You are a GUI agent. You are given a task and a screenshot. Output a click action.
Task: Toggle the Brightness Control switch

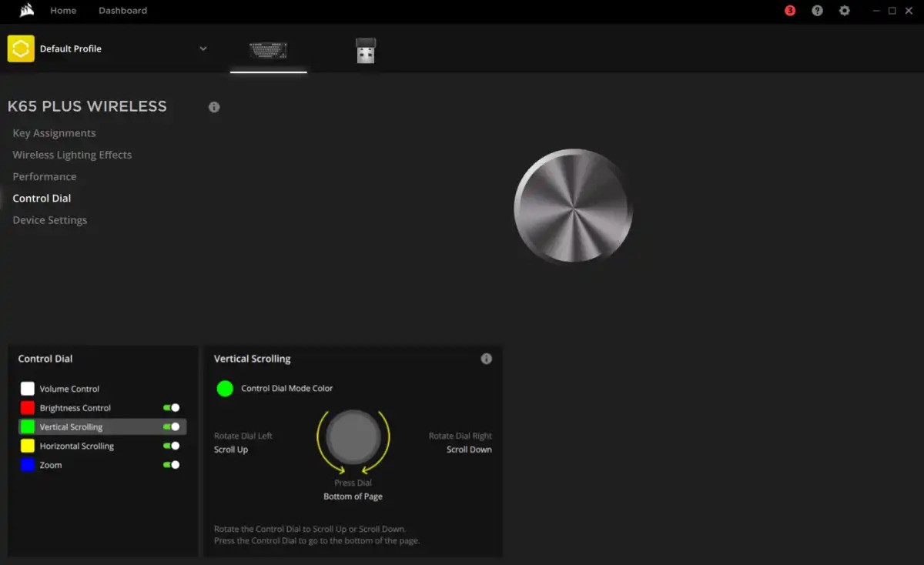(171, 408)
